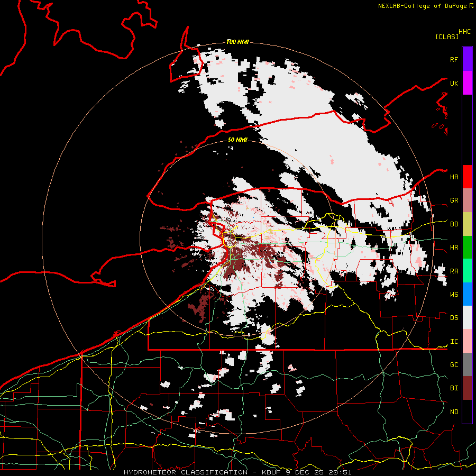Click the 100 NMI range ring label
This screenshot has height=476, width=476.
click(237, 42)
